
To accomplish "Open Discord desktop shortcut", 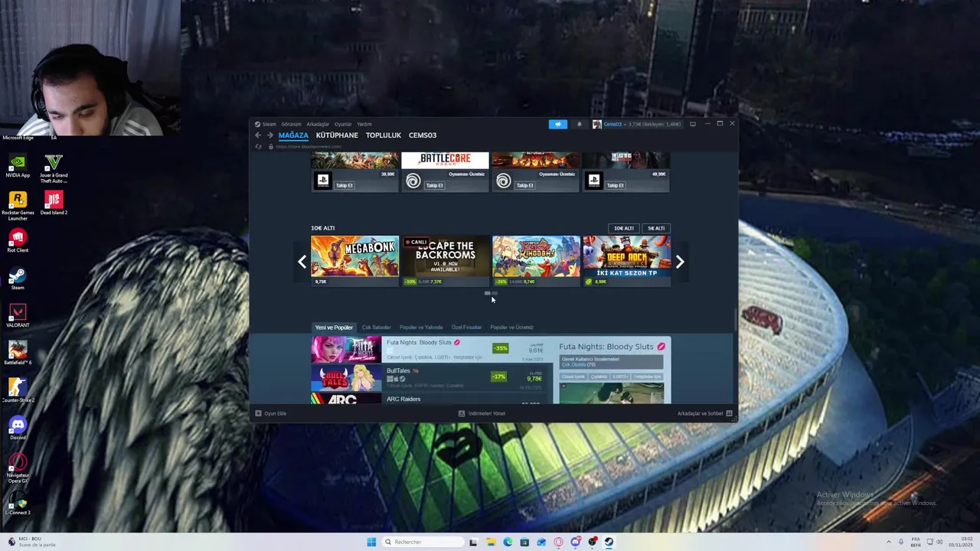I will [18, 429].
